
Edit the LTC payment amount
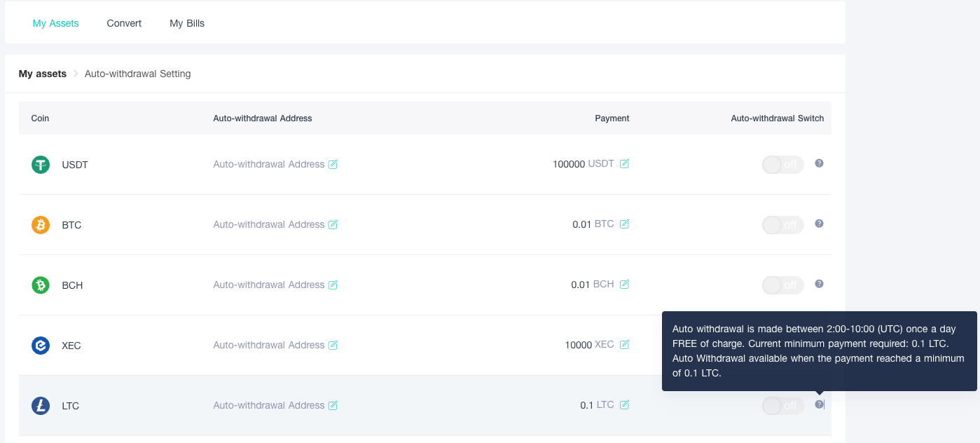624,405
